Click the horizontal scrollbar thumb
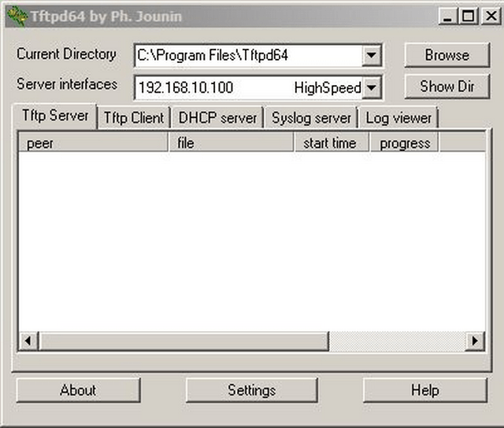The width and height of the screenshot is (504, 428). point(183,341)
